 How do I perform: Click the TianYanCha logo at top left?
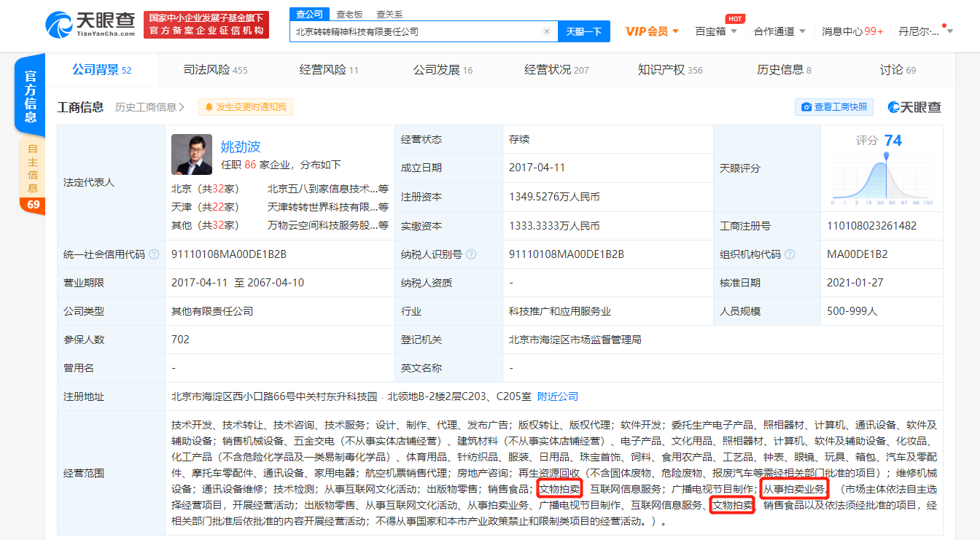90,25
